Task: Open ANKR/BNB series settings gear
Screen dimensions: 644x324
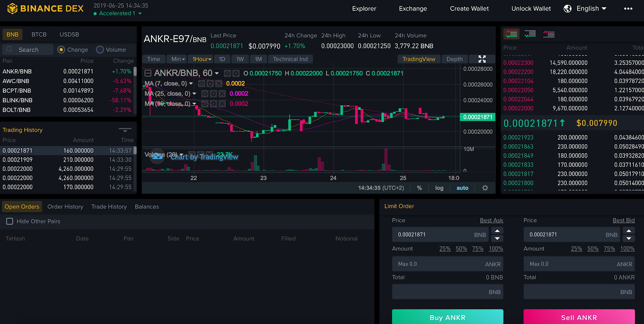Action: (x=236, y=73)
